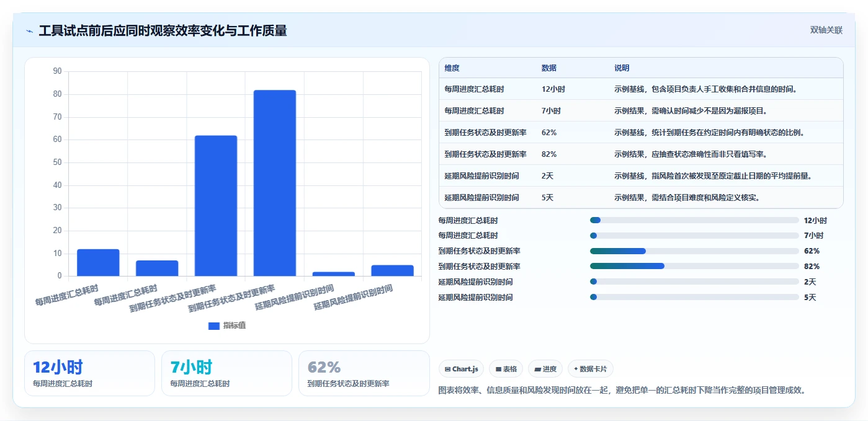Click the 2天 cell in the data table
The height and width of the screenshot is (421, 868).
pyautogui.click(x=547, y=176)
